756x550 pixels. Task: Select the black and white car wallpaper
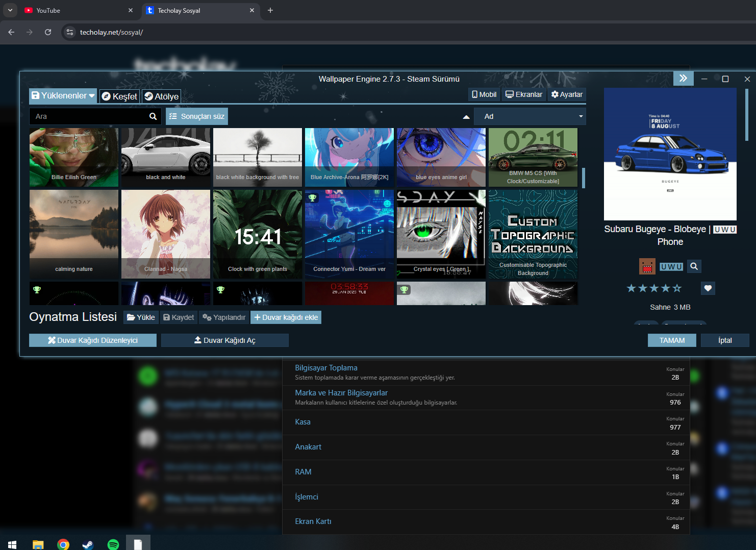pos(166,157)
